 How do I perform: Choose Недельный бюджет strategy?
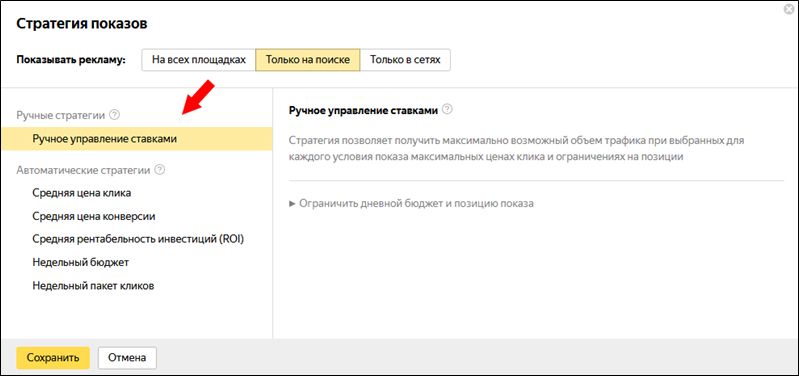(x=81, y=262)
